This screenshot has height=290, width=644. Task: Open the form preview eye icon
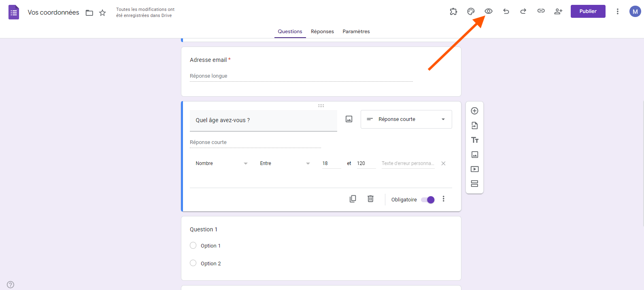pos(489,11)
